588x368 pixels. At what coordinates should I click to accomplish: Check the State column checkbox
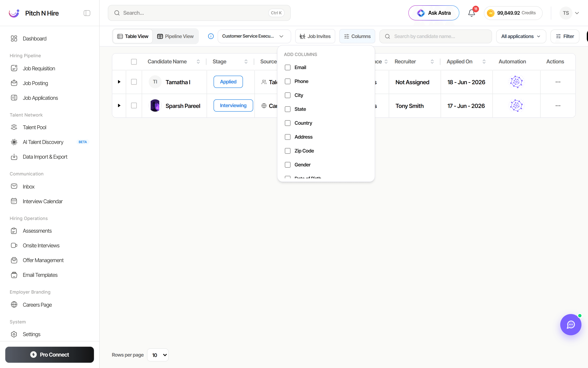[x=287, y=109]
